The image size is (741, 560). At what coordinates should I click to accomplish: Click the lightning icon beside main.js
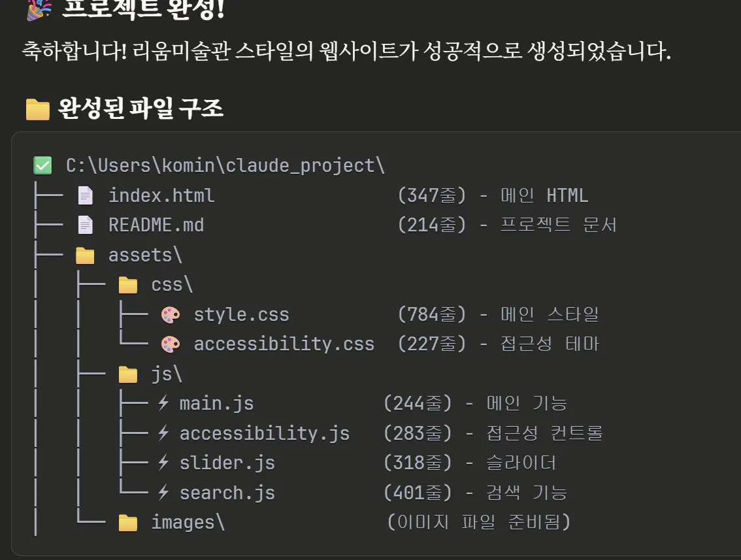[x=163, y=403]
